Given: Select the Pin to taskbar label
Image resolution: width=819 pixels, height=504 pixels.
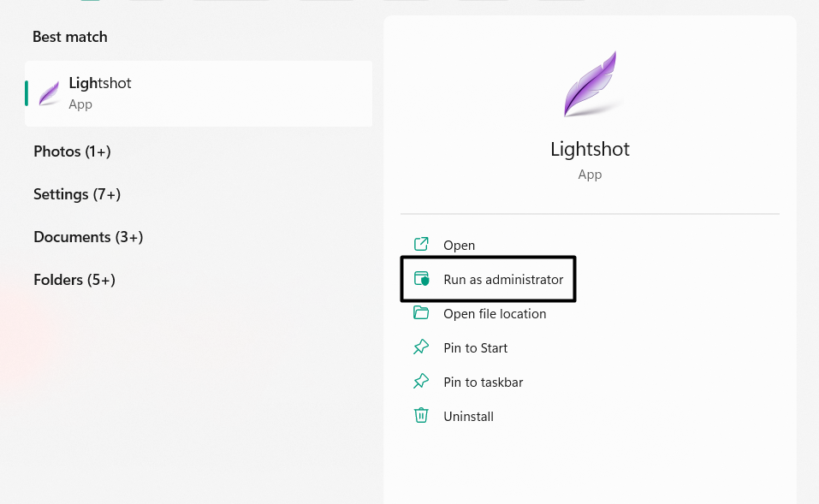Looking at the screenshot, I should tap(483, 382).
